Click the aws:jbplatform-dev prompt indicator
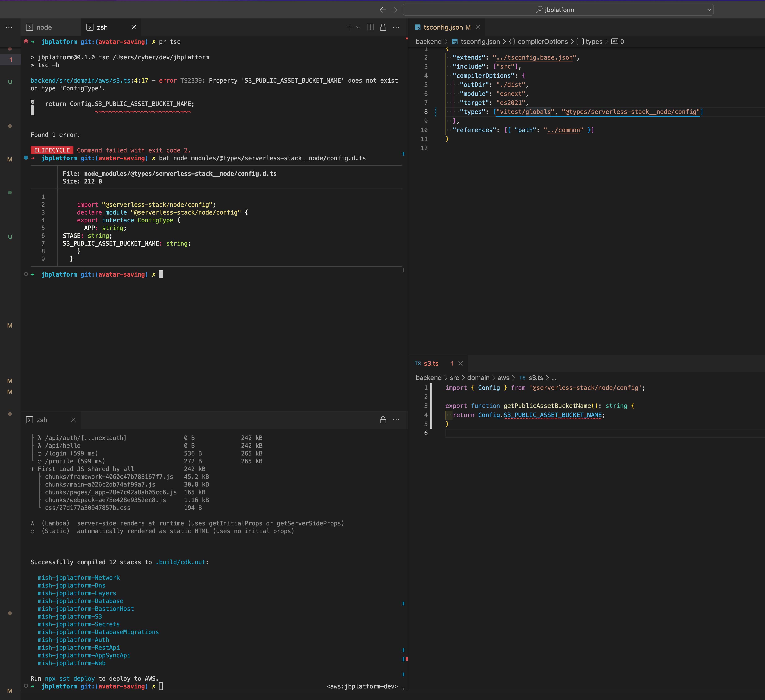 362,687
